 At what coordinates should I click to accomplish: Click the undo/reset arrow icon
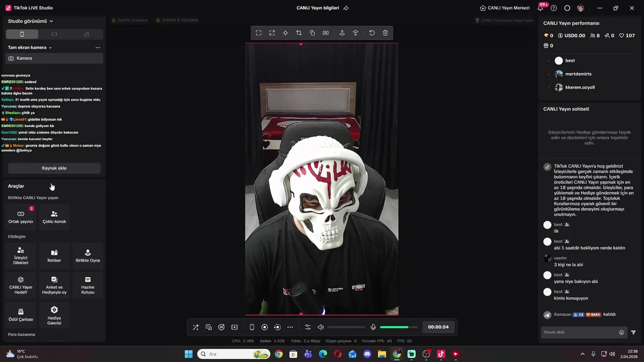click(x=372, y=33)
